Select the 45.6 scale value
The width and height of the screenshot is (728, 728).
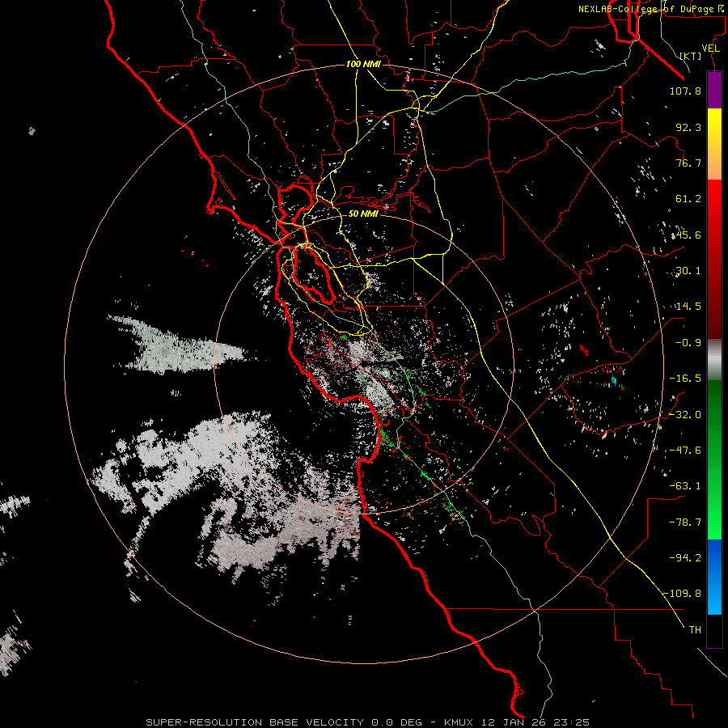pyautogui.click(x=688, y=235)
